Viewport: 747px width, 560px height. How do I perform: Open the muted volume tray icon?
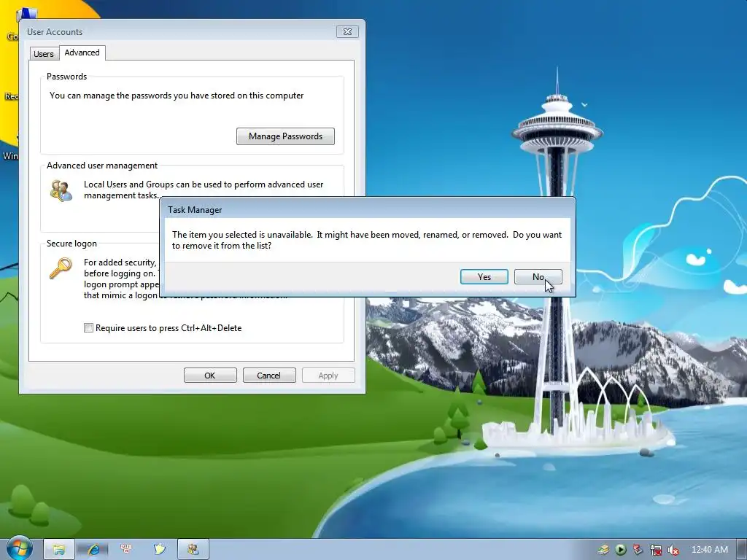coord(673,550)
